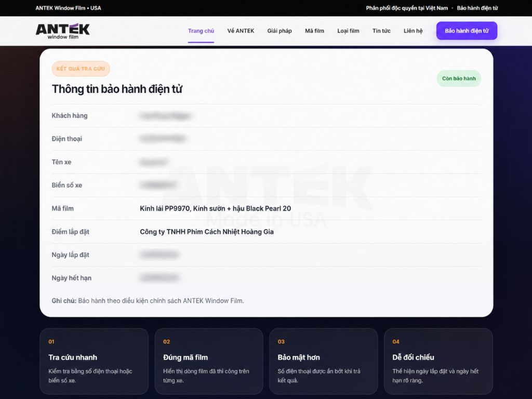This screenshot has height=399, width=532.
Task: Open the Tra cứu nhanh card
Action: pyautogui.click(x=94, y=361)
